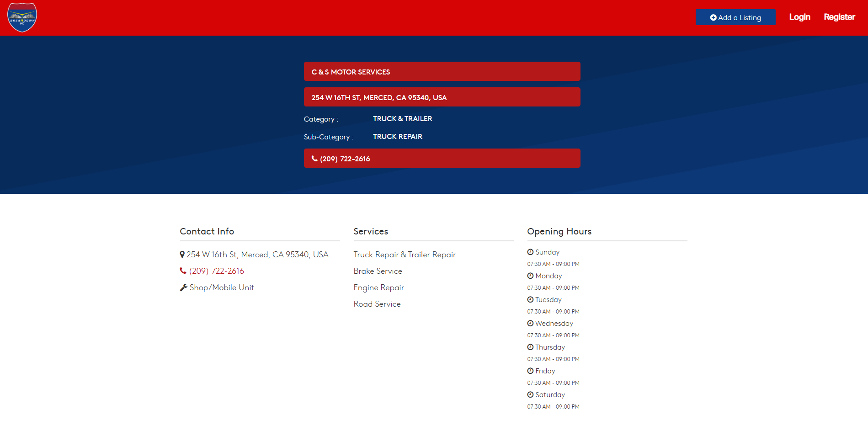Click the red phone icon in Contact Info
This screenshot has width=868, height=436.
coord(183,271)
